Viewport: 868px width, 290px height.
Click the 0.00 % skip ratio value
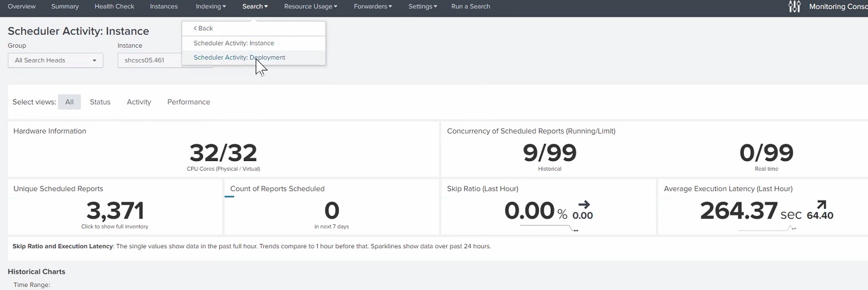pyautogui.click(x=536, y=211)
